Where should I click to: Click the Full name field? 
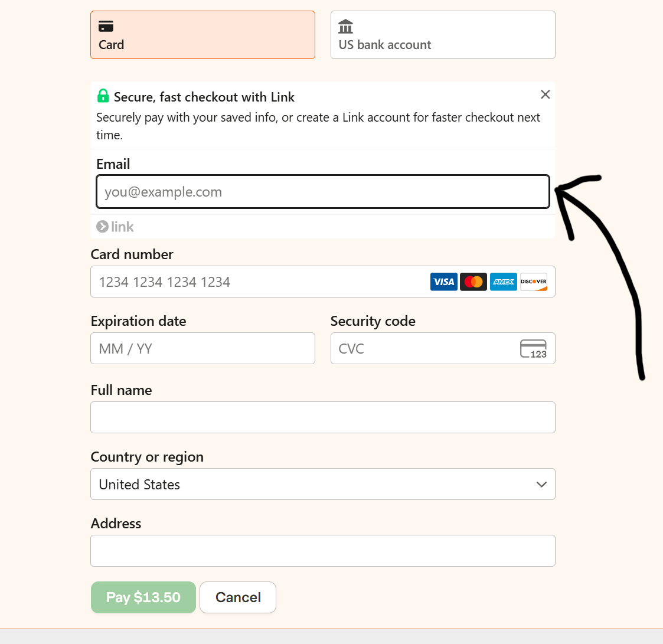click(x=322, y=417)
